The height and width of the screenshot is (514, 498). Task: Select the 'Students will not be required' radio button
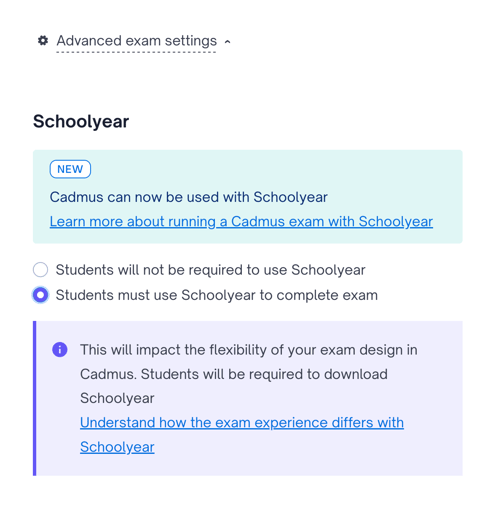[x=40, y=270]
